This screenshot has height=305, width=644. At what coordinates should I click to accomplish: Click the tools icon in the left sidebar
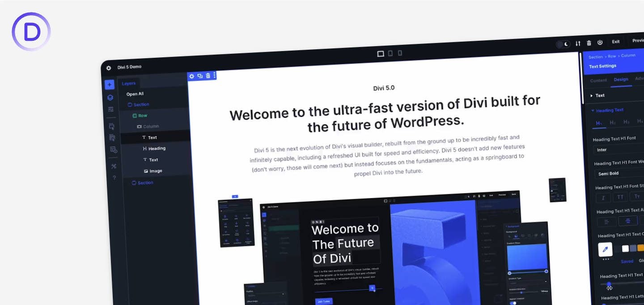(114, 166)
